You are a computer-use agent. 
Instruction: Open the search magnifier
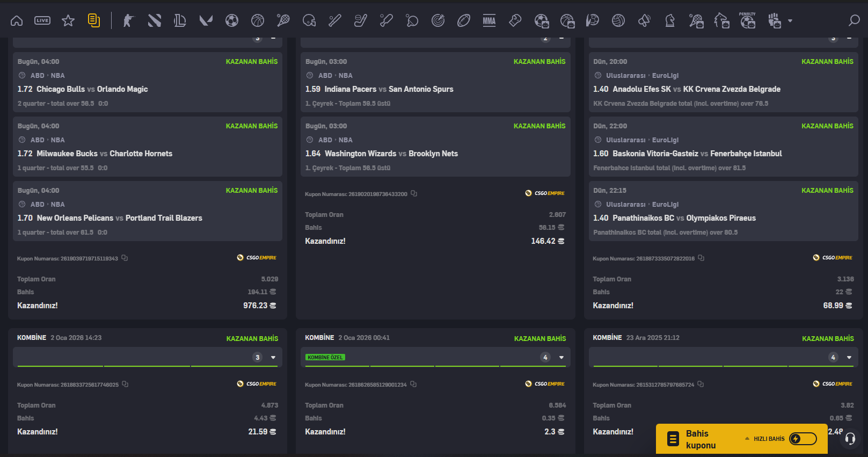854,21
